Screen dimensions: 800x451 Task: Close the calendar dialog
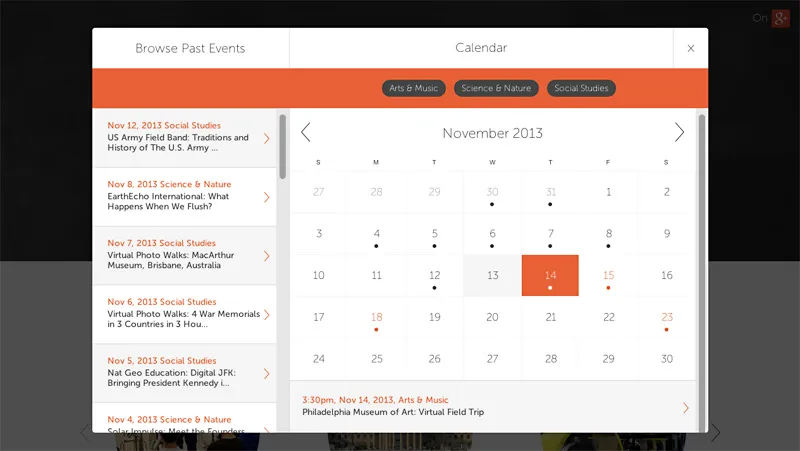[x=690, y=48]
